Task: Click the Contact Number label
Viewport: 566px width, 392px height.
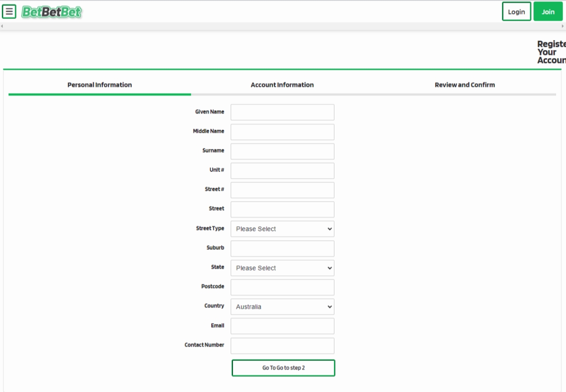Action: pos(204,345)
